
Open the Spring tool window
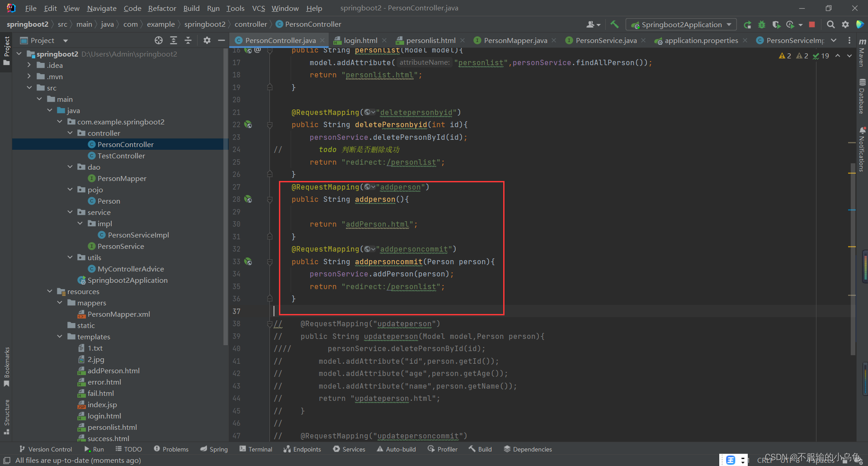click(x=214, y=449)
